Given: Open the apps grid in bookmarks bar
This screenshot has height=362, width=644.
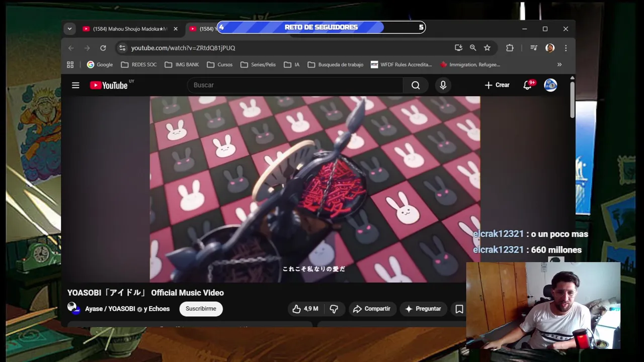Looking at the screenshot, I should (70, 64).
